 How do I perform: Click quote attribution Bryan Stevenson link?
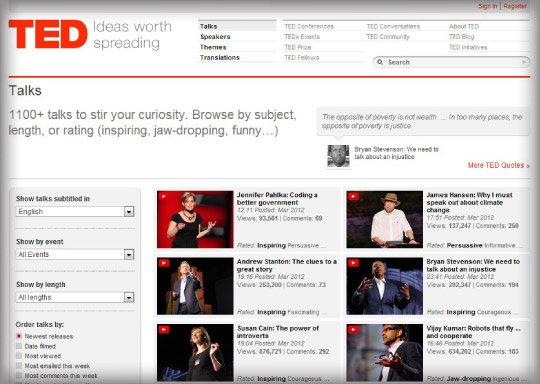coord(397,153)
